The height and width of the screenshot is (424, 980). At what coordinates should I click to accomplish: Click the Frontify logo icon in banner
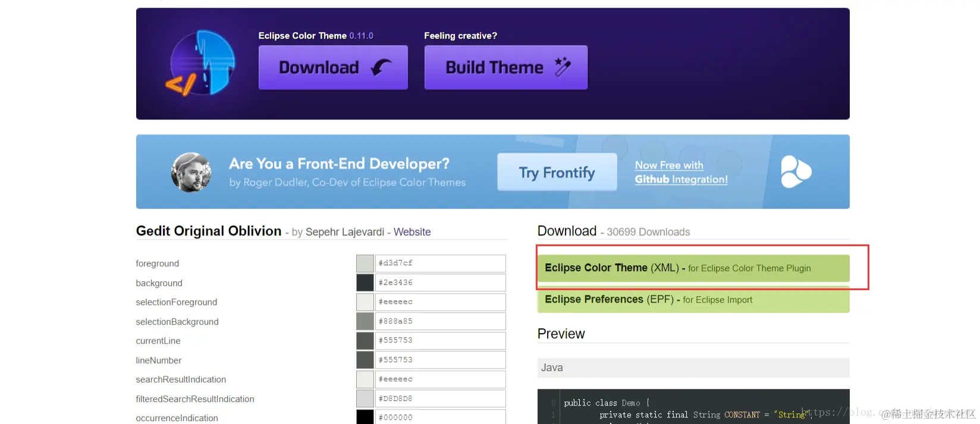[x=796, y=172]
